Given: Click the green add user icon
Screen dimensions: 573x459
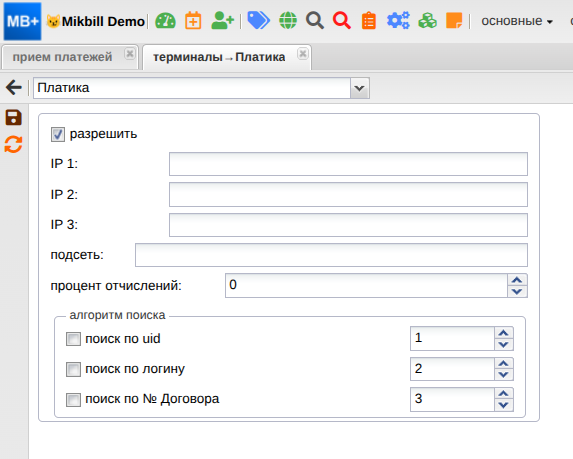Looking at the screenshot, I should pyautogui.click(x=223, y=20).
